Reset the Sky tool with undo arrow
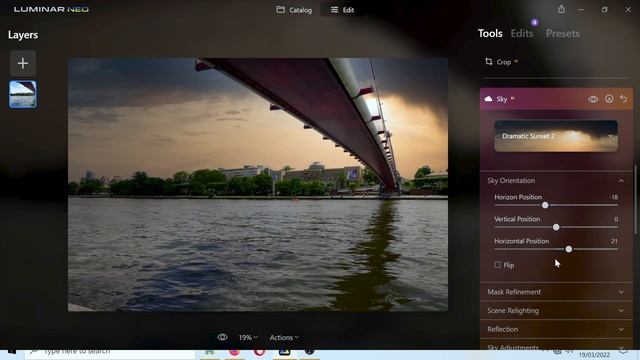The height and width of the screenshot is (360, 640). [623, 99]
